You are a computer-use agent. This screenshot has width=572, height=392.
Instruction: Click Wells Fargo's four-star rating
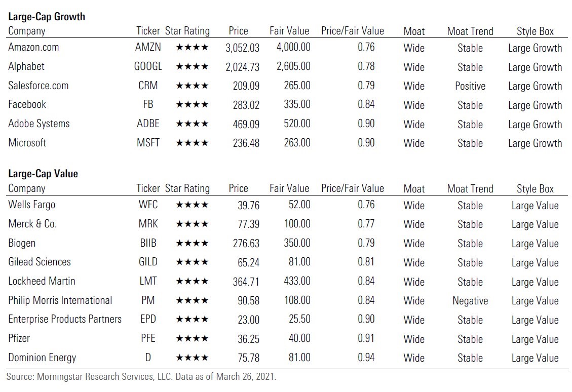pos(192,205)
